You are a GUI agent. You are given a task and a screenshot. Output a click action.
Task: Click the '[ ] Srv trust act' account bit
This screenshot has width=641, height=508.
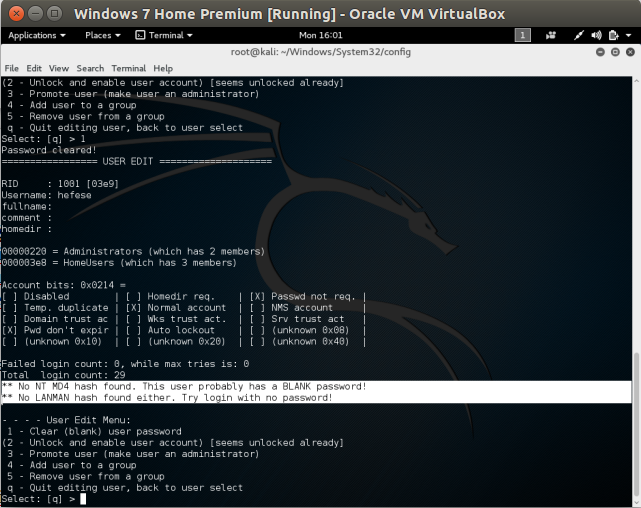point(296,319)
